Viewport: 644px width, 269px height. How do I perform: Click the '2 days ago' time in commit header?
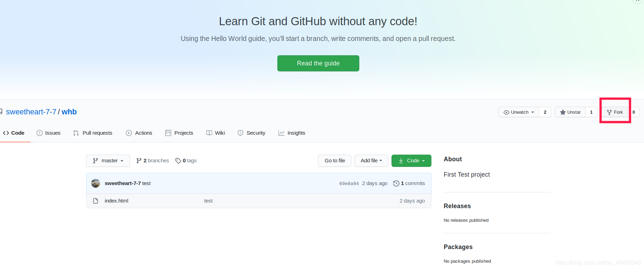click(x=375, y=183)
